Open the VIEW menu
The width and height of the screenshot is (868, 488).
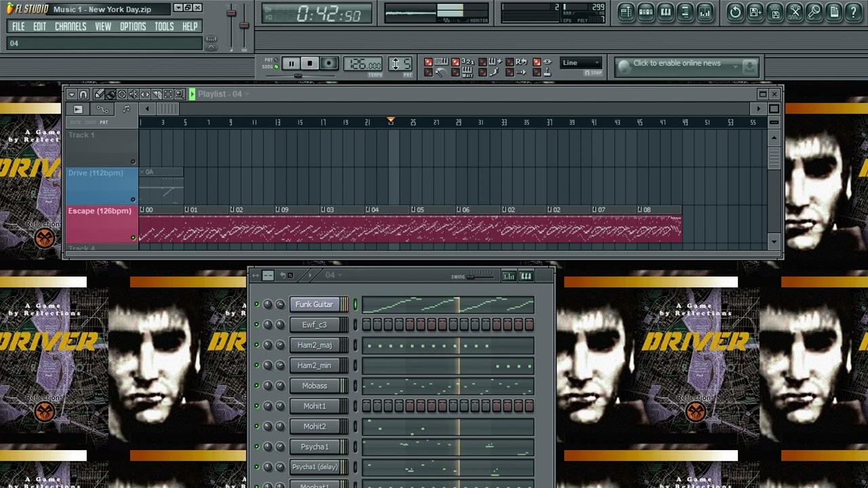click(103, 26)
